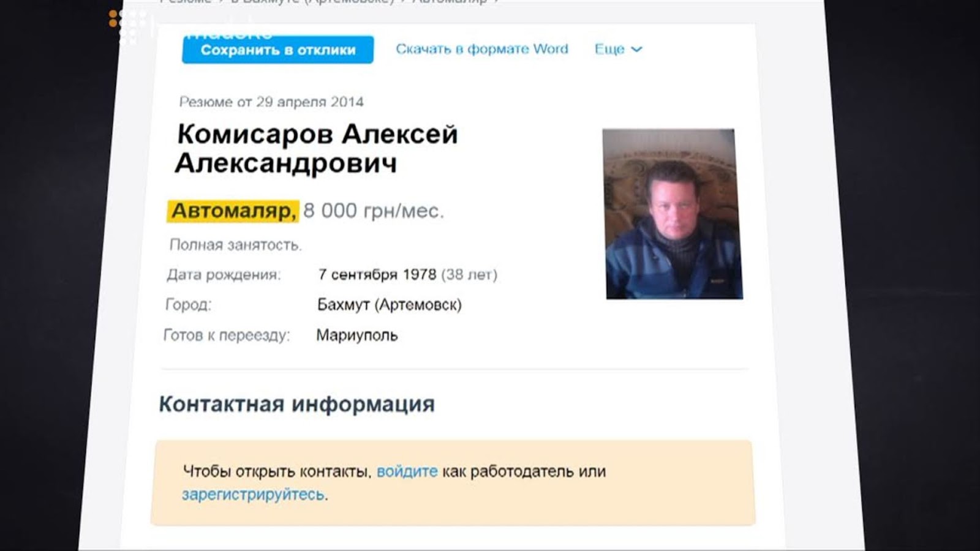
Task: Download resume via Скачать в формате Word
Action: [x=482, y=49]
